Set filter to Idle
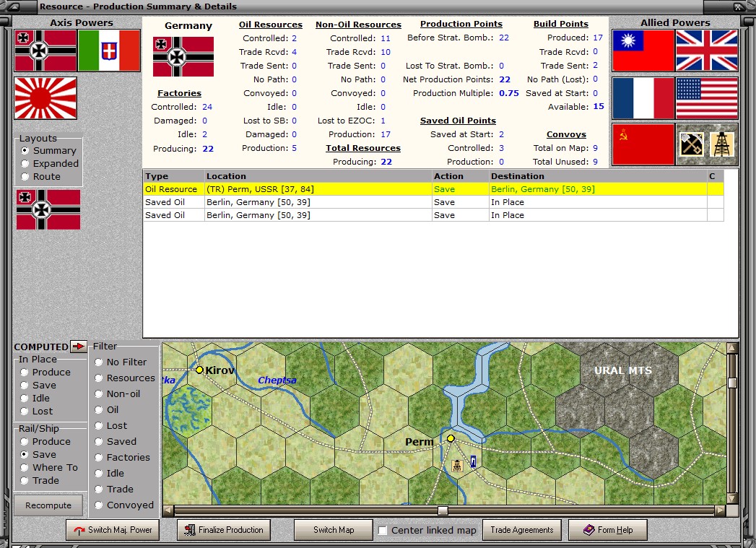Viewport: 756px width, 548px height. tap(110, 474)
